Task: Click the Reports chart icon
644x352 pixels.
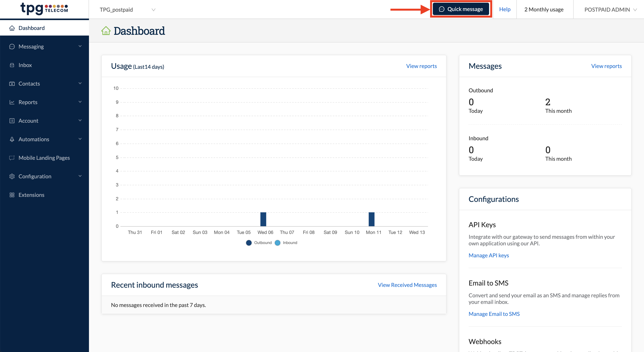Action: click(12, 102)
